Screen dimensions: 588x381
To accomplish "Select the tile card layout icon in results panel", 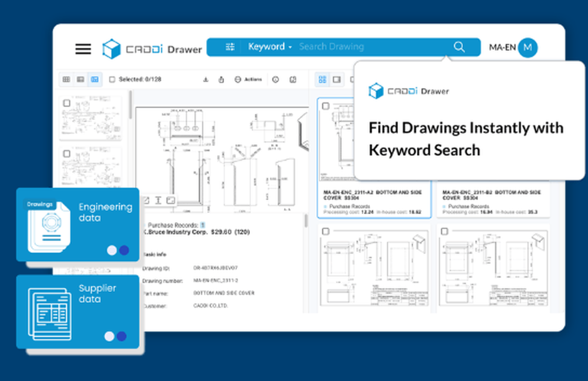I will [x=322, y=79].
